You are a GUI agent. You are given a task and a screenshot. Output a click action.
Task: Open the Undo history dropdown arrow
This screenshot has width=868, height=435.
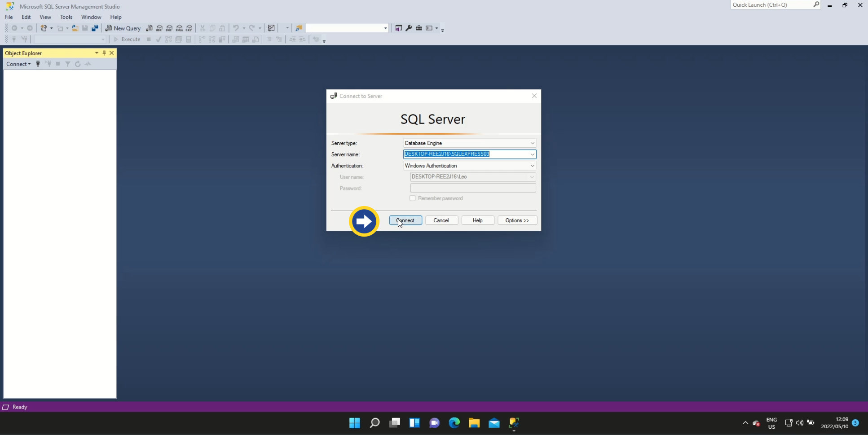click(x=244, y=28)
